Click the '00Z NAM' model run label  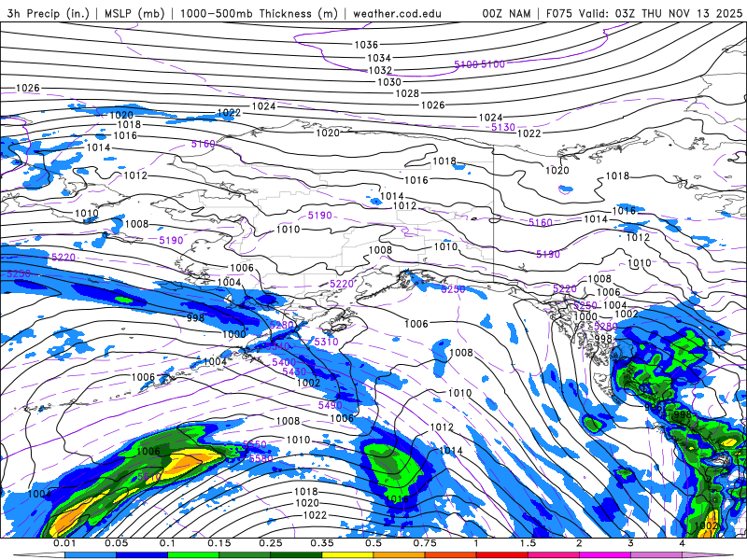click(506, 13)
